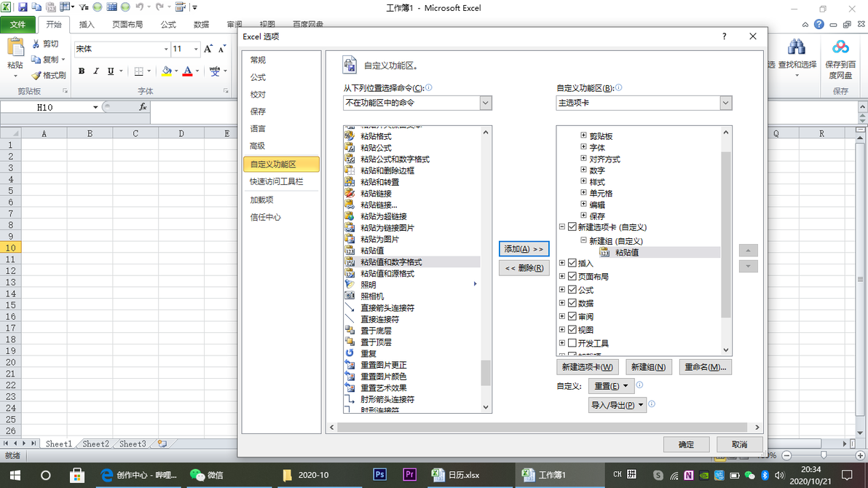Viewport: 868px width, 488px height.
Task: Expand the 对齐方式 group in the tree
Action: [x=583, y=159]
